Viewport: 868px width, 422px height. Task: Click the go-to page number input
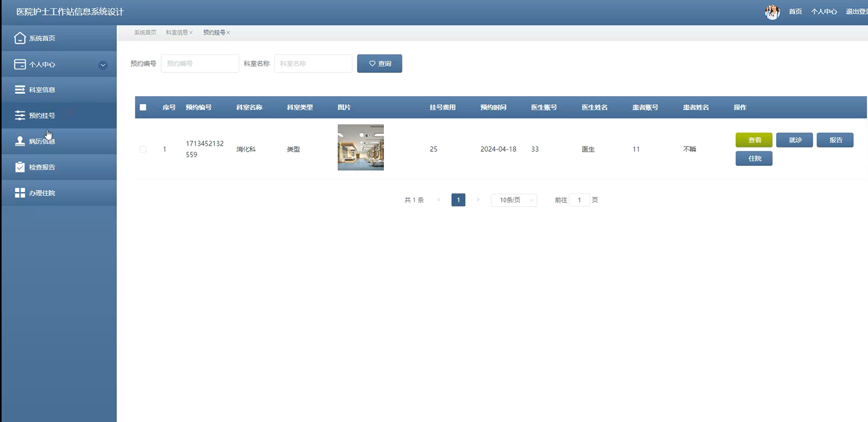[579, 200]
